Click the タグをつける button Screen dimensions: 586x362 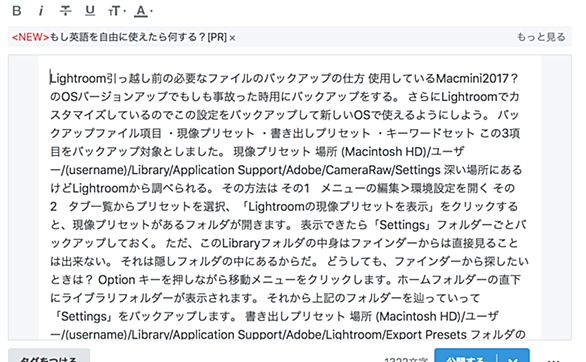click(x=49, y=358)
